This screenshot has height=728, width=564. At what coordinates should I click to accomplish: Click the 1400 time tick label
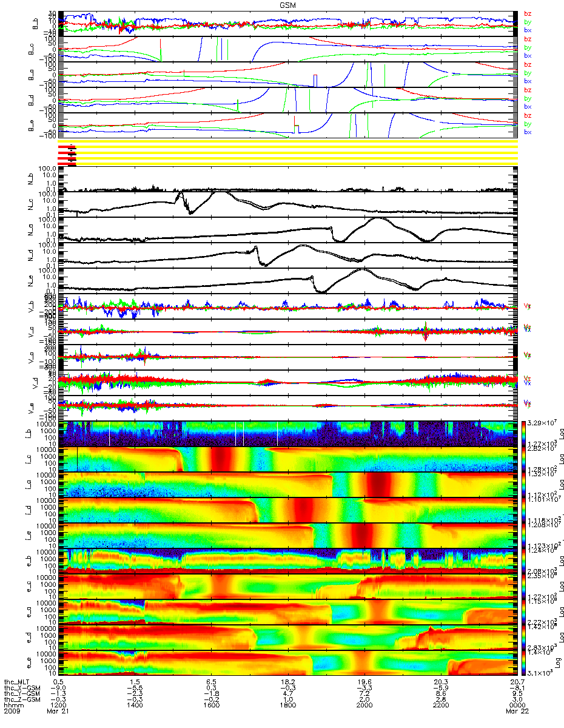(135, 706)
